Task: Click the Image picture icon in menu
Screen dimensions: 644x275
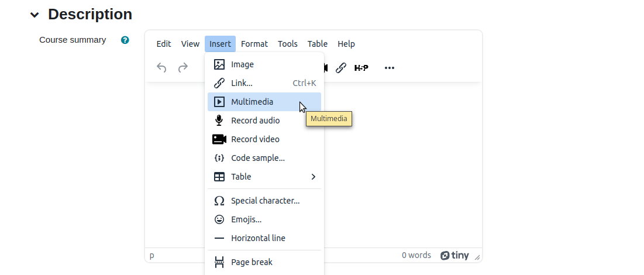Action: [219, 64]
